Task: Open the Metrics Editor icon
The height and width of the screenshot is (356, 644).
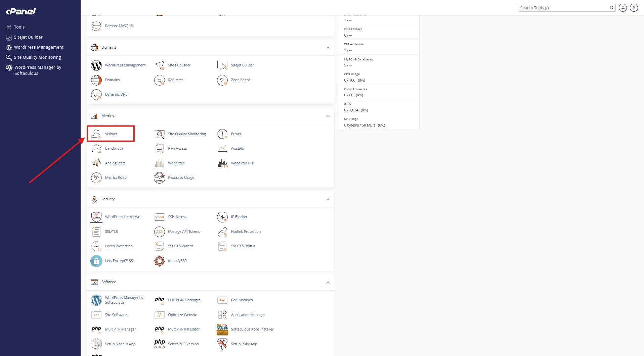Action: pos(96,177)
